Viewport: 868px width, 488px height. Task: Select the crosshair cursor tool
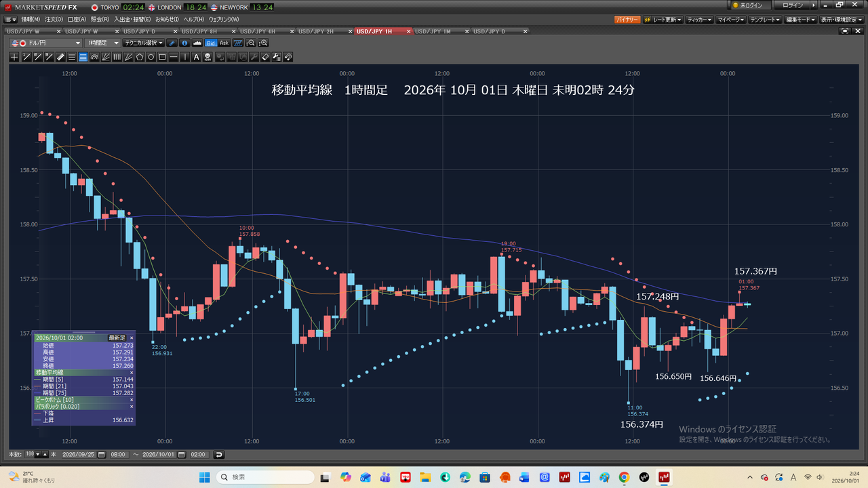(x=14, y=58)
